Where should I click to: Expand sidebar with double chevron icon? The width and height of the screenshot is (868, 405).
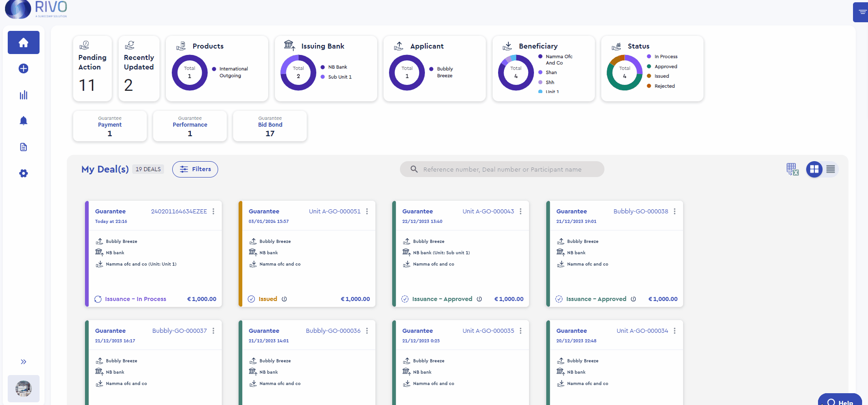(24, 362)
